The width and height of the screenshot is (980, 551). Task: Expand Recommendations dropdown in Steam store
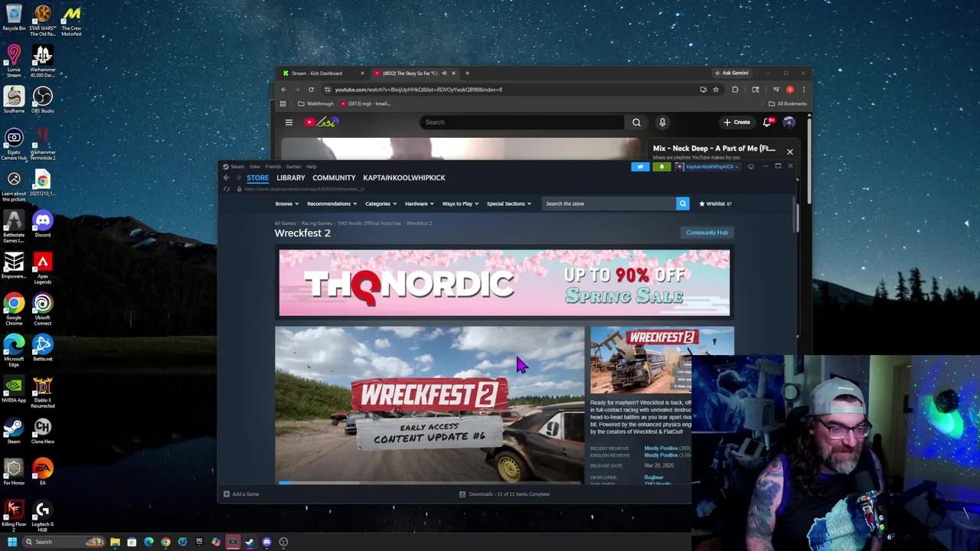[x=332, y=204]
